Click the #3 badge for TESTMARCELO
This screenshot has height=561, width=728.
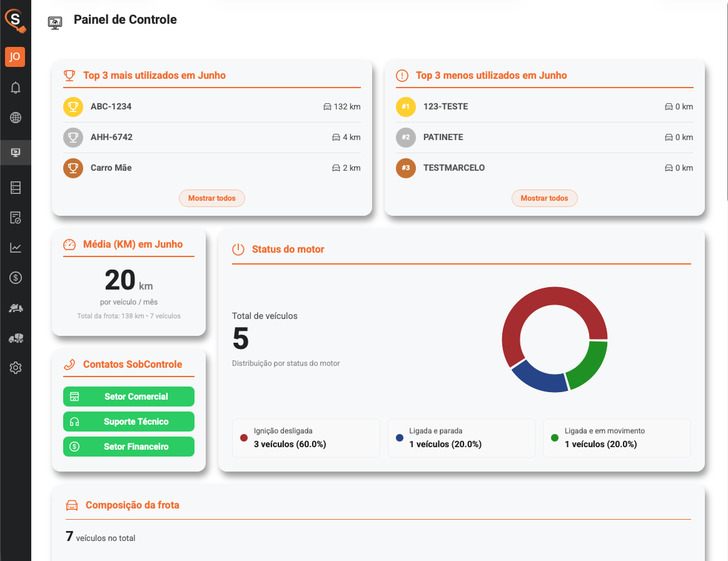406,168
